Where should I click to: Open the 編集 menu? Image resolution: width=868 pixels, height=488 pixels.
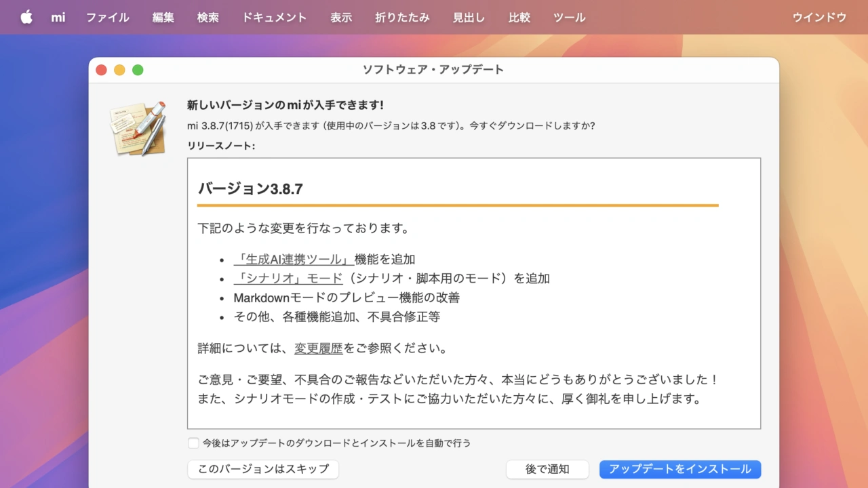tap(163, 18)
